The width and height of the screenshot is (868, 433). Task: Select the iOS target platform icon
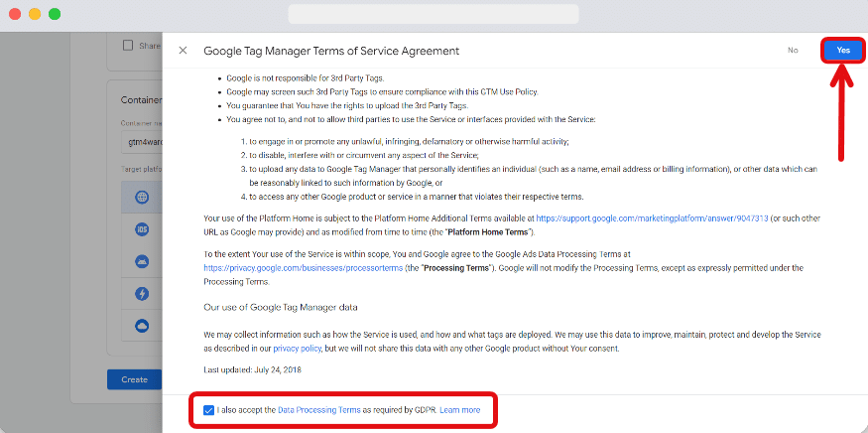coord(142,229)
